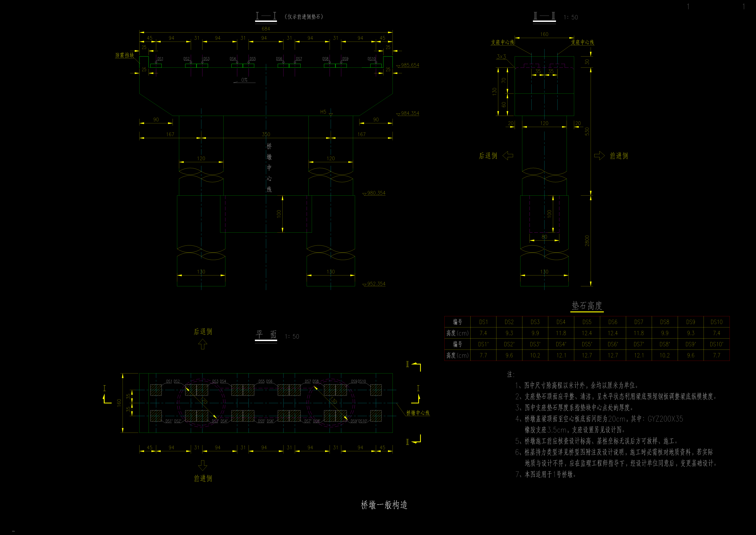This screenshot has height=535, width=756.
Task: Click the 684 overall width dimension
Action: click(x=266, y=29)
